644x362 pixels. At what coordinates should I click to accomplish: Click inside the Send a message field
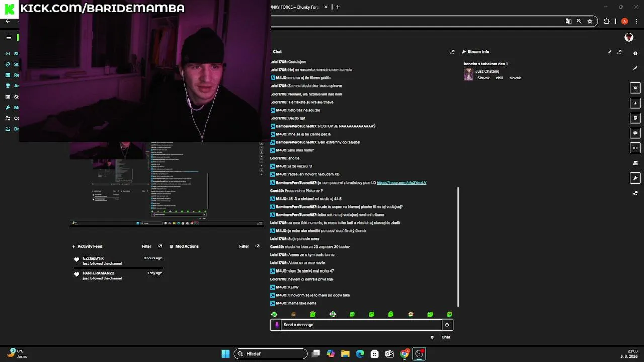coord(361,325)
